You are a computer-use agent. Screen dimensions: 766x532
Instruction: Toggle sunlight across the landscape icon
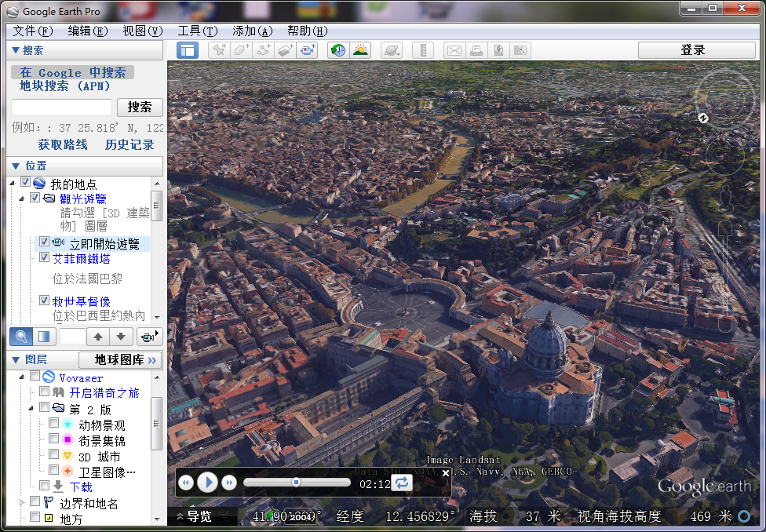tap(360, 50)
